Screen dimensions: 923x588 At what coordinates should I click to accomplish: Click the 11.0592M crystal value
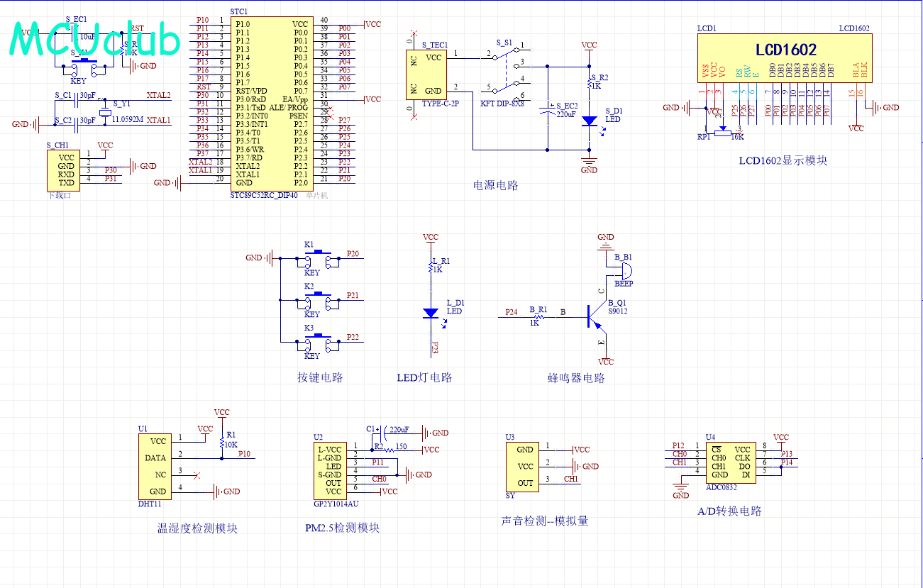128,120
